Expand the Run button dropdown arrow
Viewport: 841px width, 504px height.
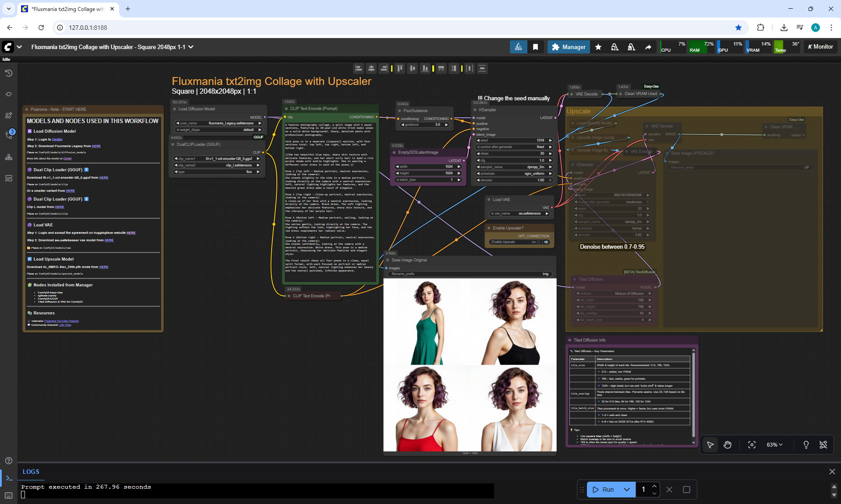pos(627,490)
